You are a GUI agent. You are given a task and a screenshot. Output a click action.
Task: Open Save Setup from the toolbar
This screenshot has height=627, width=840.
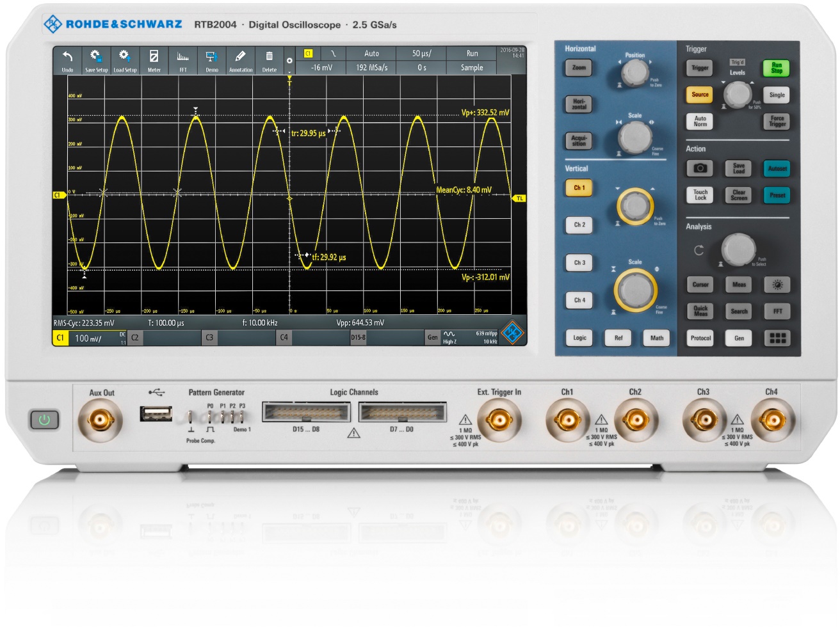tap(96, 60)
